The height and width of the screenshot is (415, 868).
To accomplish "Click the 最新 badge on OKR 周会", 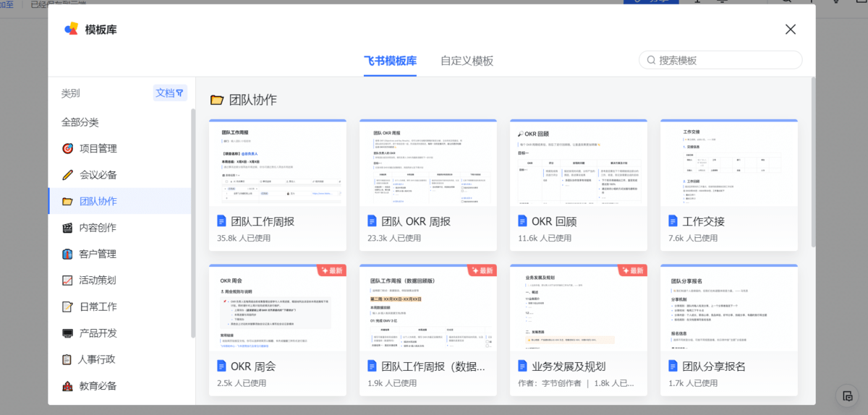I will point(331,270).
